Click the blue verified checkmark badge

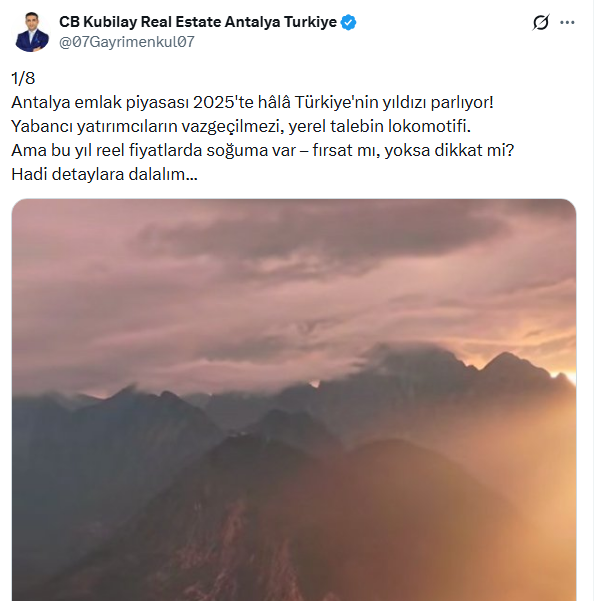pos(348,22)
